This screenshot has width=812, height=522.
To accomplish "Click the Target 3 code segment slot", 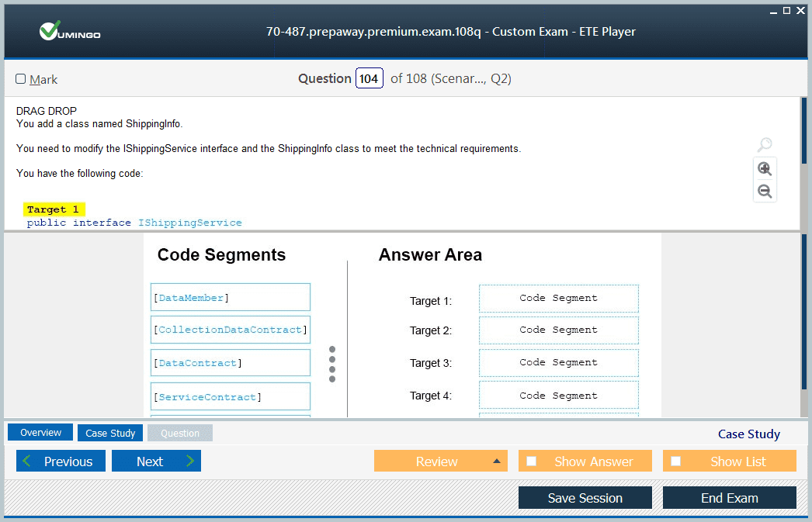I will (559, 363).
